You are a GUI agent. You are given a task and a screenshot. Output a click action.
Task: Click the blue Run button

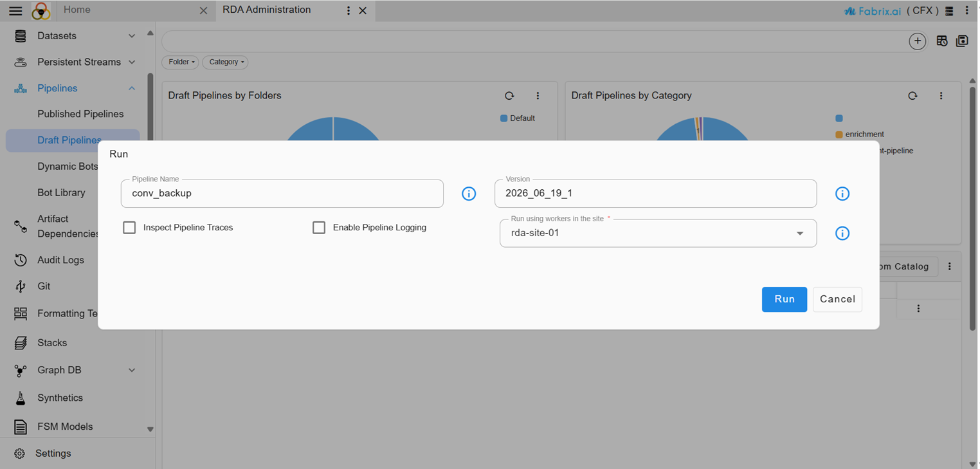(x=784, y=299)
